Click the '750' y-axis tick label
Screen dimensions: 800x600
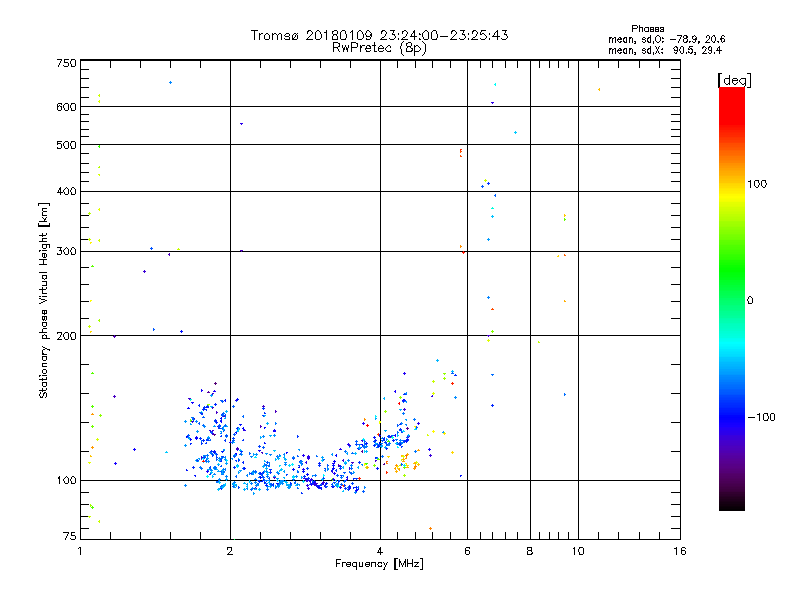pos(67,63)
